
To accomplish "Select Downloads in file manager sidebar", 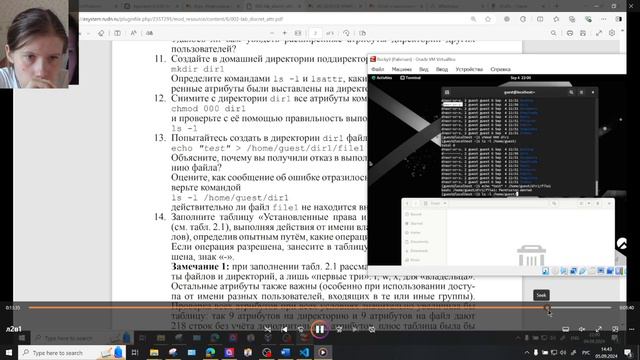I will click(417, 251).
